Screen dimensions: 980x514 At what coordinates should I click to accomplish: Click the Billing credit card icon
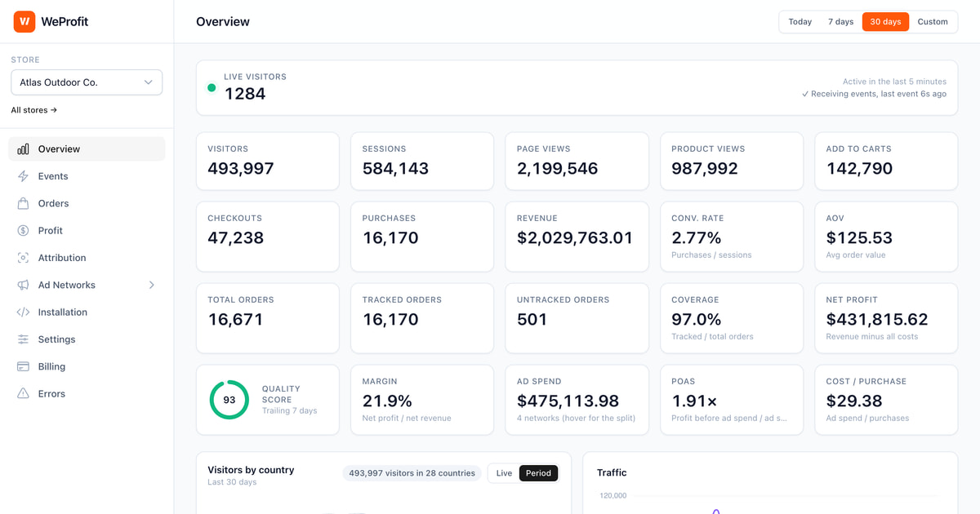(x=23, y=366)
